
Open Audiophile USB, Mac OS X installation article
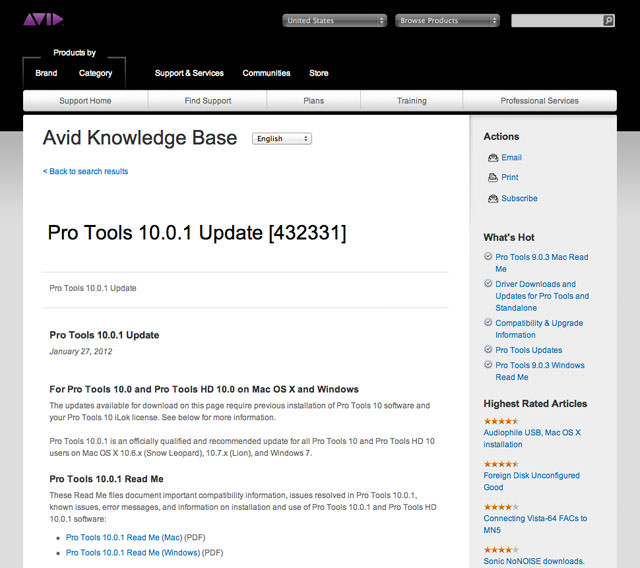(532, 438)
